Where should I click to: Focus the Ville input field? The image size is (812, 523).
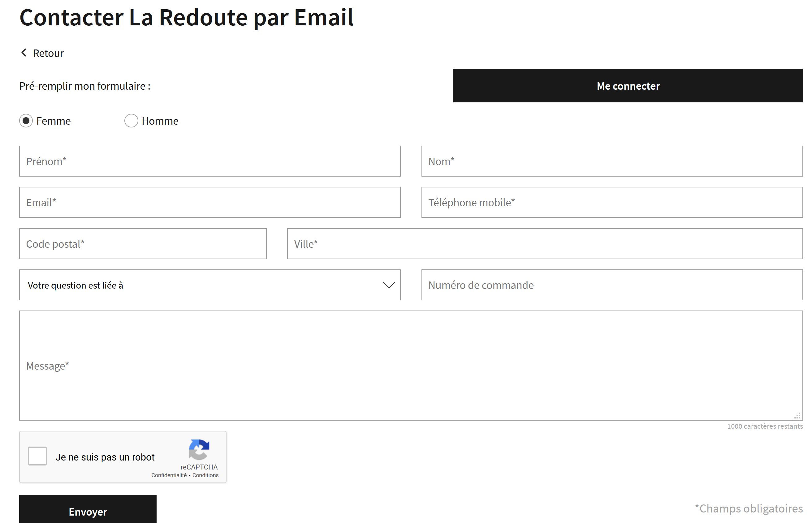544,244
